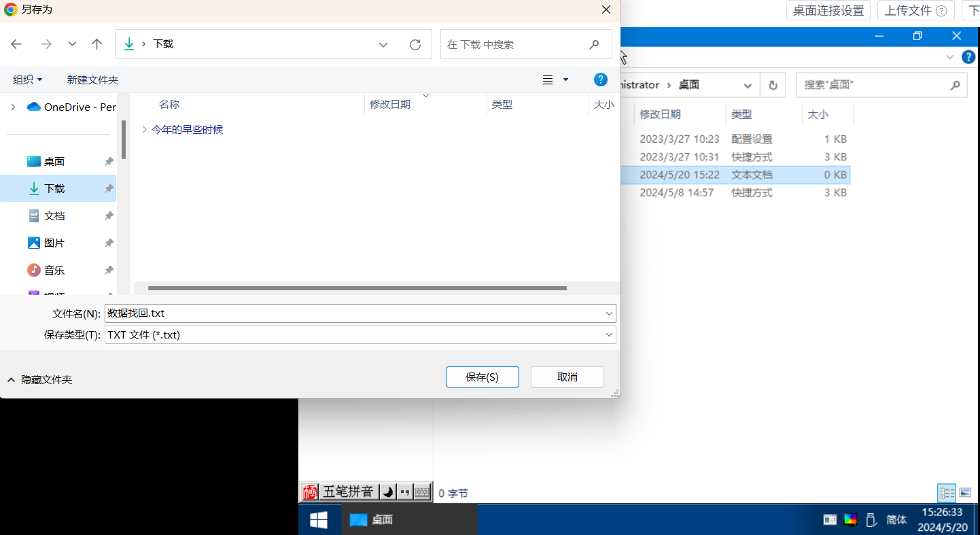Click the search magnifier in dialog

(595, 44)
